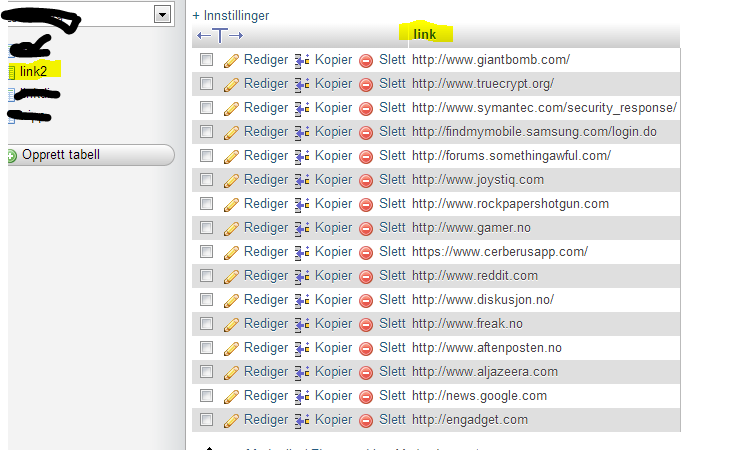Viewport: 746px width, 450px height.
Task: Check the news.google.com row checkbox
Action: point(206,395)
